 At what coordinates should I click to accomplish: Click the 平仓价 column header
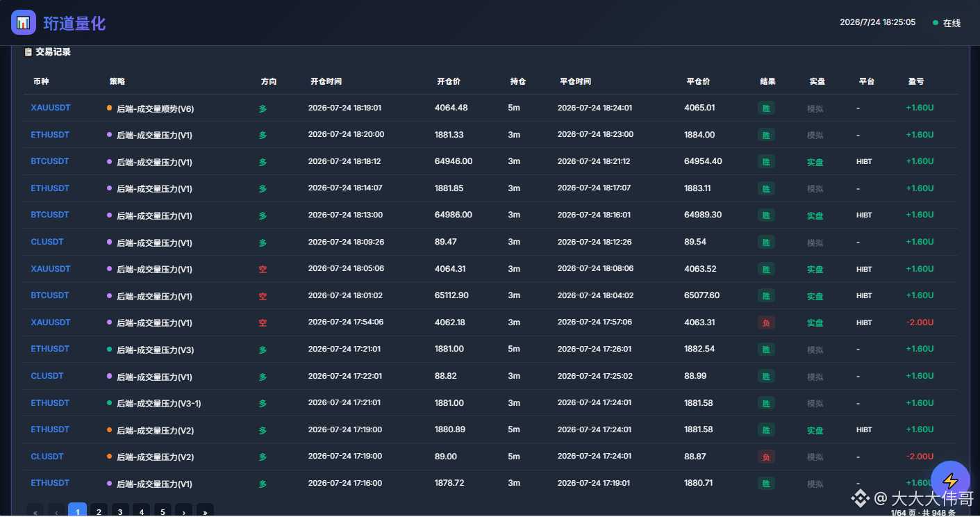click(x=698, y=81)
